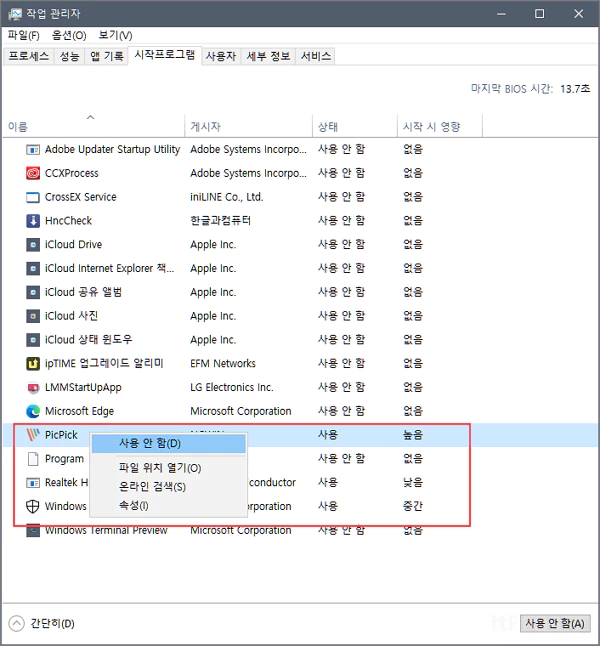This screenshot has width=600, height=646.
Task: Select the Microsoft Edge row name
Action: (80, 411)
